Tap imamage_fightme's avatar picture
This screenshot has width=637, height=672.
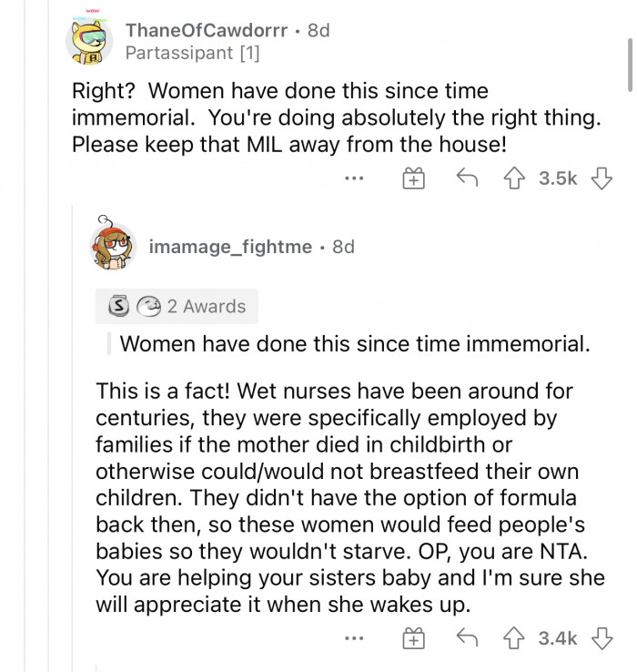click(113, 246)
